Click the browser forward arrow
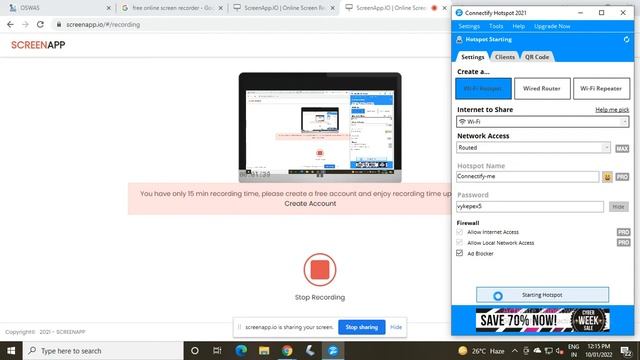The width and height of the screenshot is (640, 360). coord(25,24)
